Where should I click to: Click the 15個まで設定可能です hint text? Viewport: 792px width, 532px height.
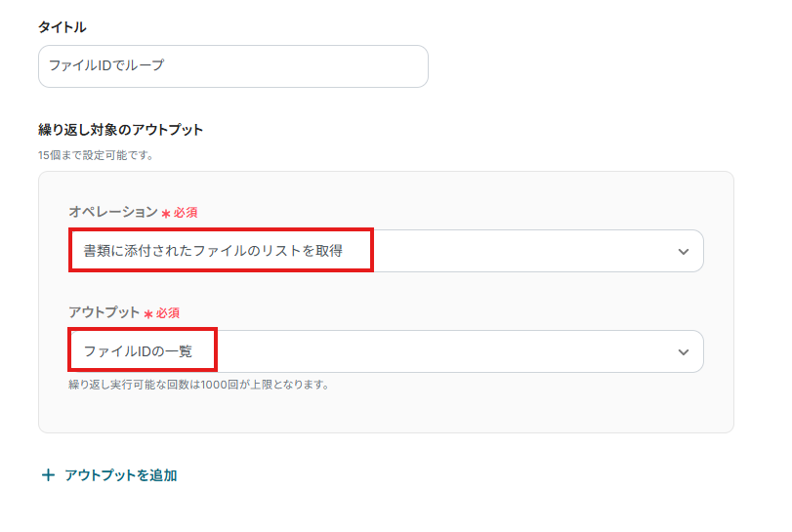(96, 155)
